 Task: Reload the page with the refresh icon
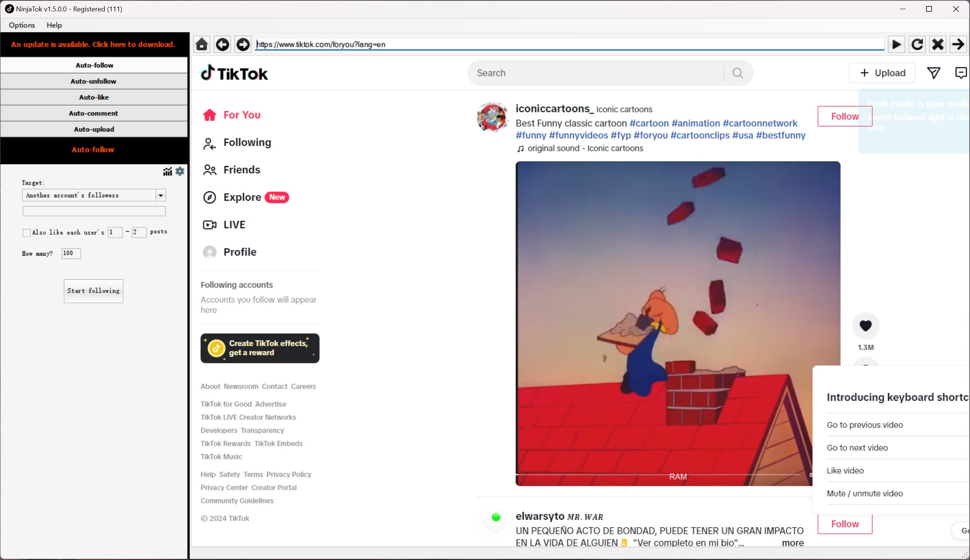917,44
